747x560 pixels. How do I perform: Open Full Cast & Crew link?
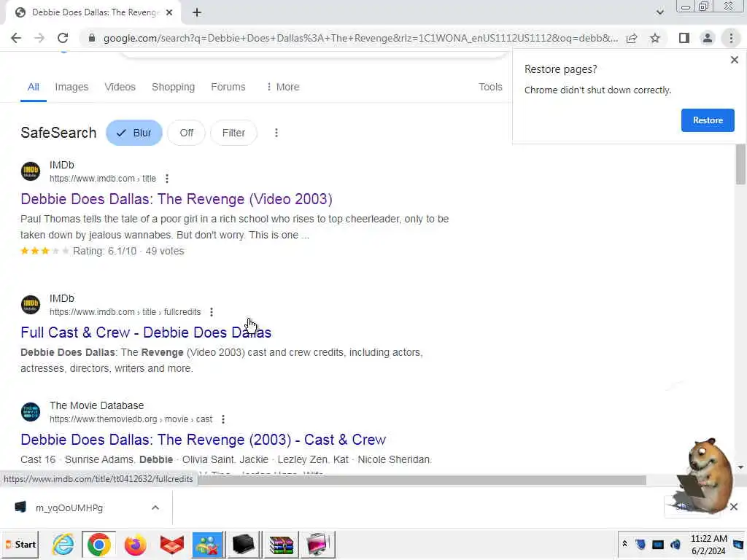tap(146, 332)
